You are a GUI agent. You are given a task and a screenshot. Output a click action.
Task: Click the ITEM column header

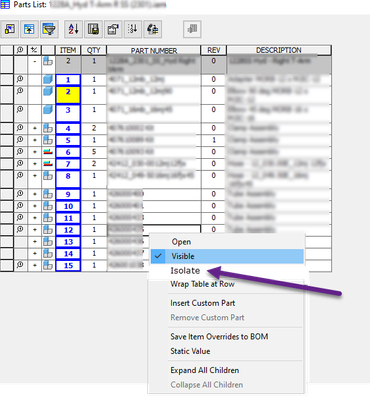pyautogui.click(x=68, y=50)
